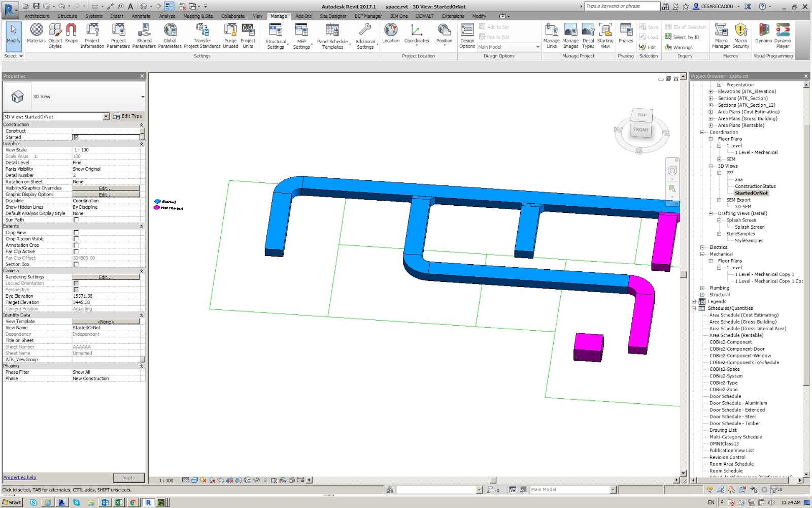Toggle the Started checkbox in Properties
This screenshot has height=508, width=812.
pos(75,137)
